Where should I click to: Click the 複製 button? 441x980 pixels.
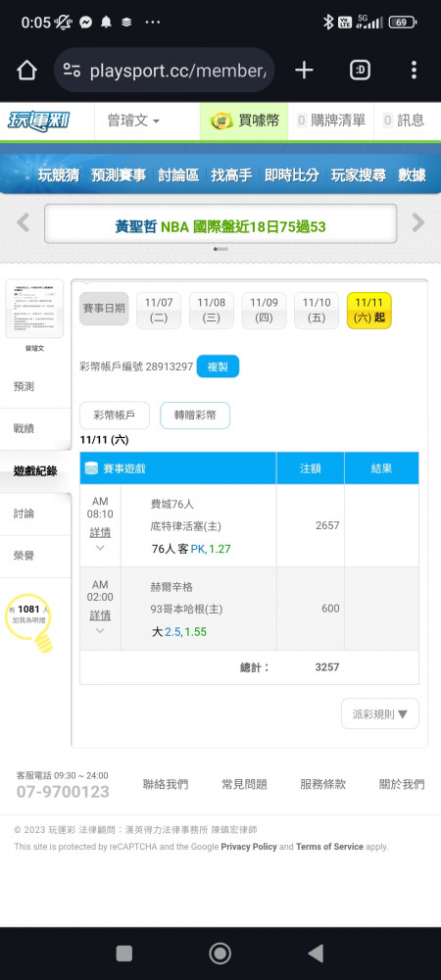[218, 367]
